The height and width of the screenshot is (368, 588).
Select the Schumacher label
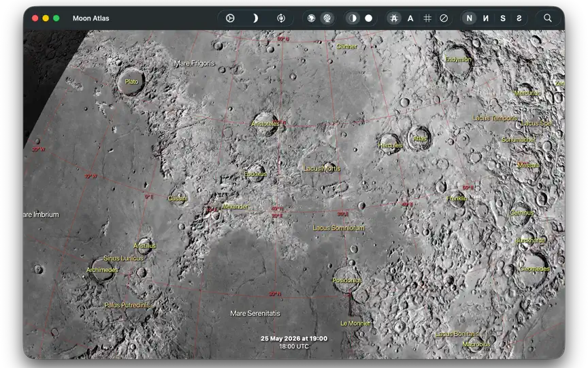[519, 140]
